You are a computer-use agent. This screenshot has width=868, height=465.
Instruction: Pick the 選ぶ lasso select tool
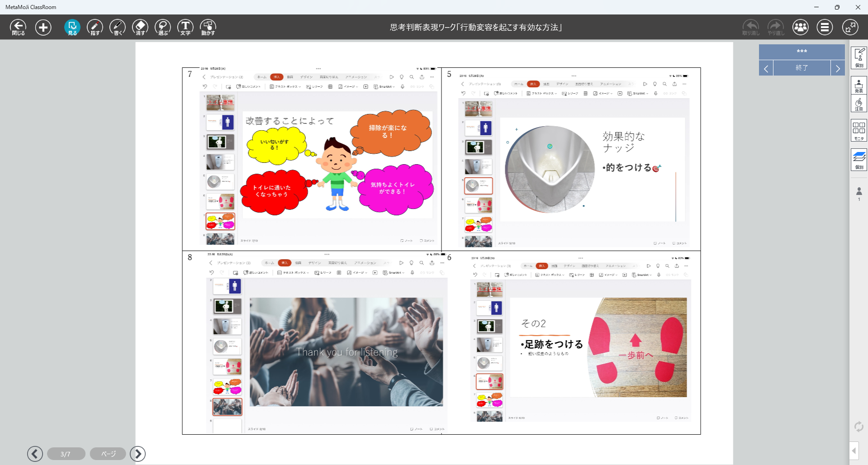click(163, 27)
